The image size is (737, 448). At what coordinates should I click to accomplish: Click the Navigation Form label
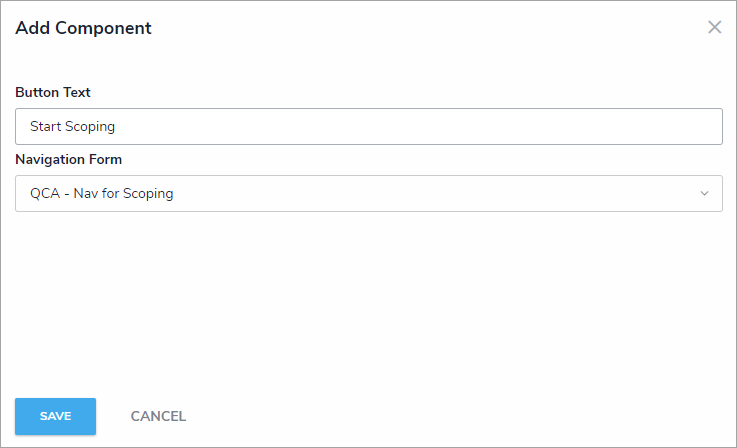pos(69,159)
